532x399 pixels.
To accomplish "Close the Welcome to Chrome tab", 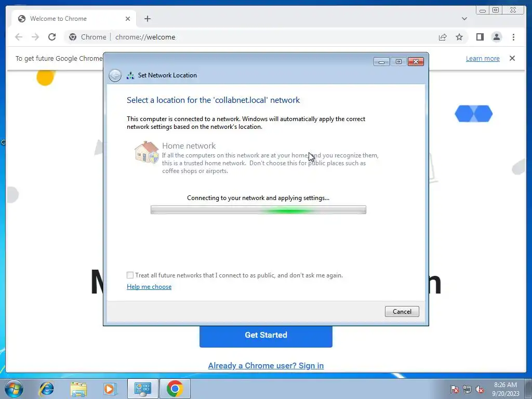I will [128, 19].
